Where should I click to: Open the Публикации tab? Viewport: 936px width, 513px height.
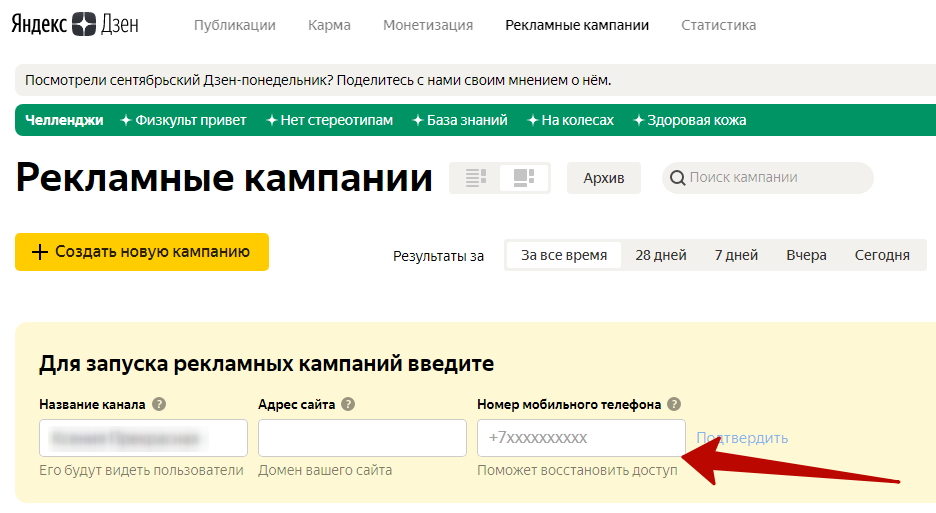point(235,25)
